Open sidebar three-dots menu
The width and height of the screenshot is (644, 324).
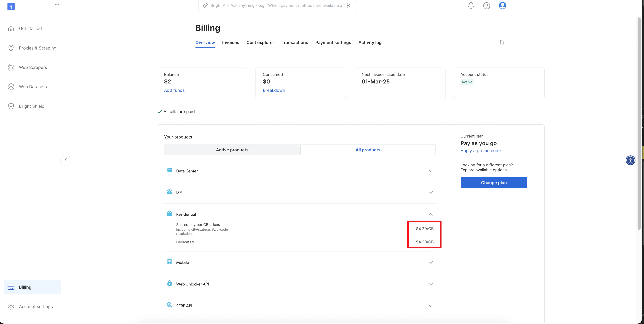[x=57, y=4]
